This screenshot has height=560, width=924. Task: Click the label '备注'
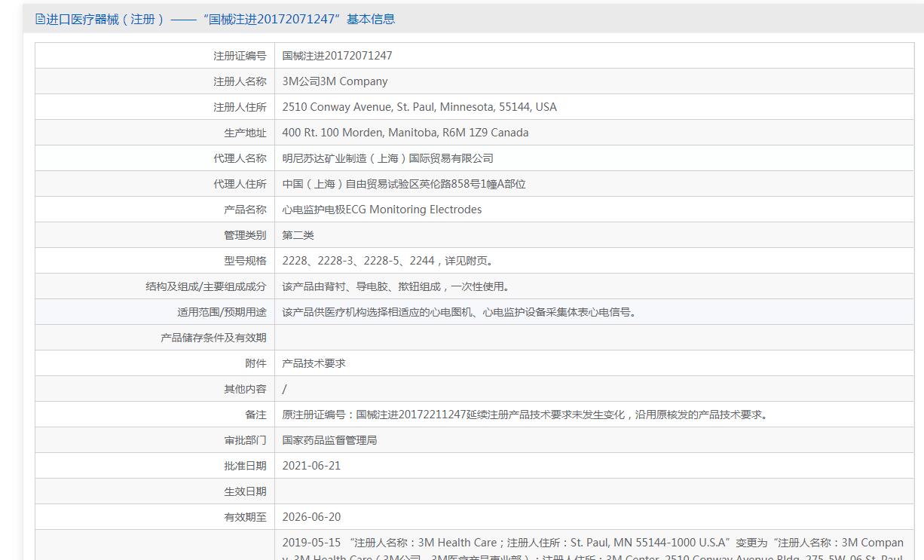(x=255, y=415)
